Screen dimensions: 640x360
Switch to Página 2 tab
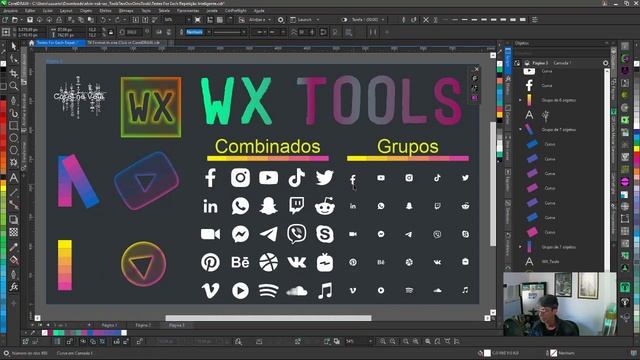[x=143, y=325]
